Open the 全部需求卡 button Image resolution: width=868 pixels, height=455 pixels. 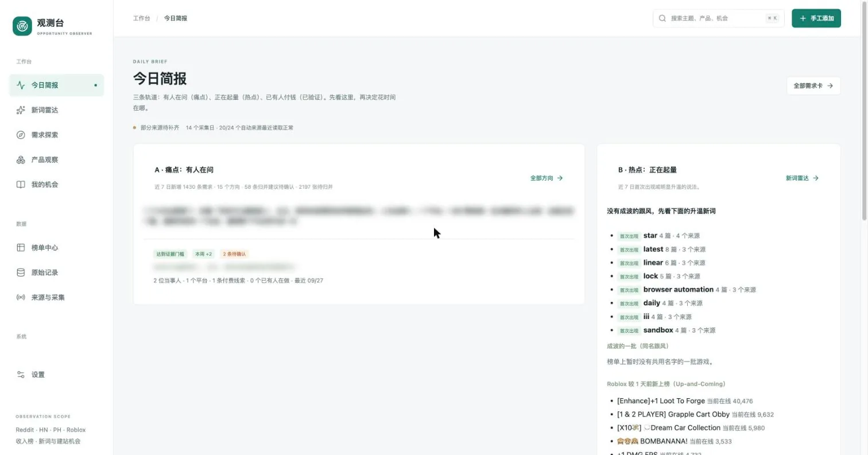click(x=813, y=85)
